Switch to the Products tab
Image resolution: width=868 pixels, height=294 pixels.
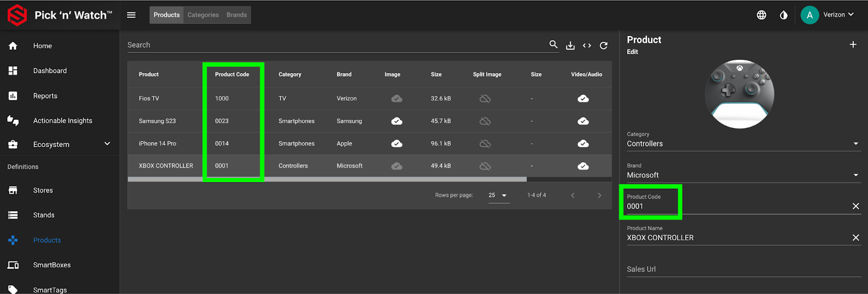tap(167, 15)
